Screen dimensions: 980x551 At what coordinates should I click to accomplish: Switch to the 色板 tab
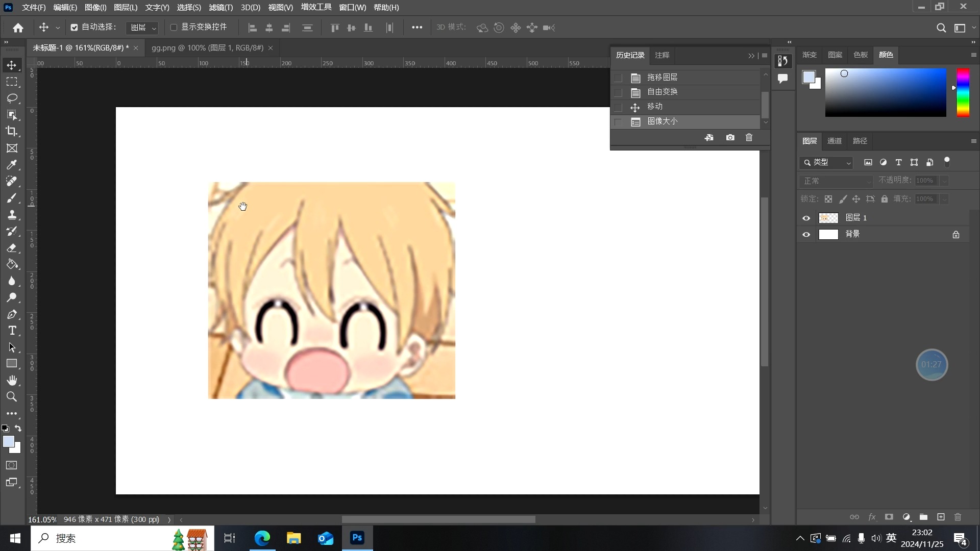coord(861,55)
